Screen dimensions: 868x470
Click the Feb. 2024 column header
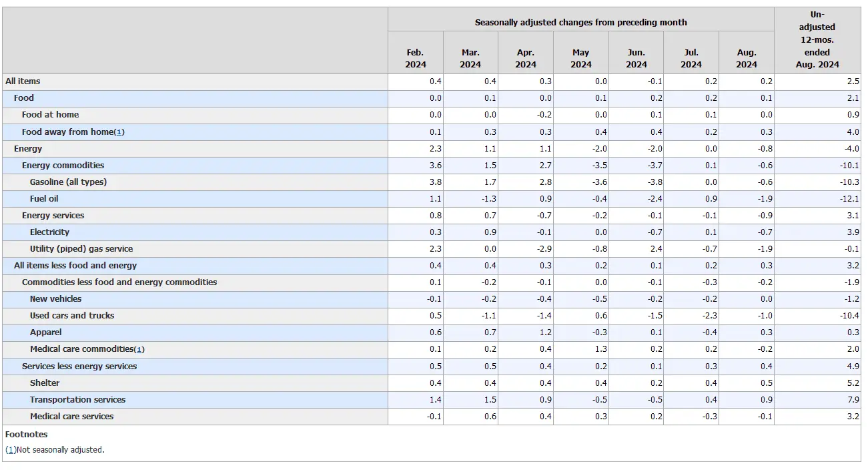point(415,58)
